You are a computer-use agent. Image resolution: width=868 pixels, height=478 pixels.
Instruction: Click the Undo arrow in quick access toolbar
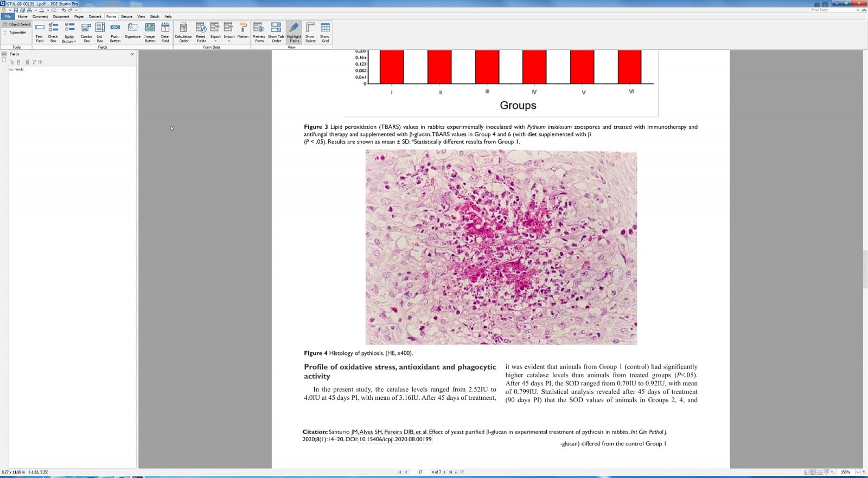point(63,10)
